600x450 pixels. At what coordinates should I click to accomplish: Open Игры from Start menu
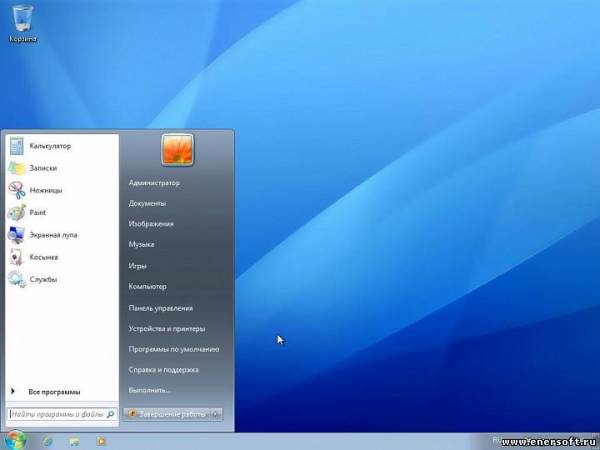pyautogui.click(x=137, y=266)
